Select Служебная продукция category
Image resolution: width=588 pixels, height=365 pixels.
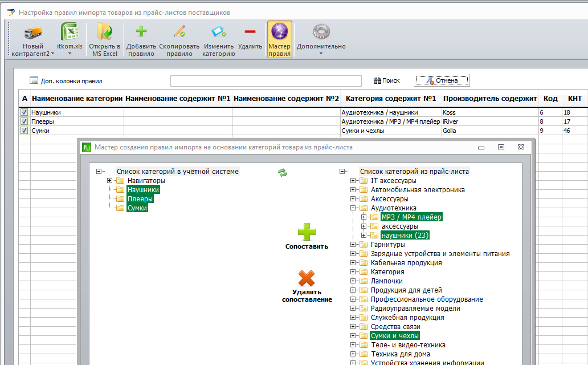click(x=407, y=317)
